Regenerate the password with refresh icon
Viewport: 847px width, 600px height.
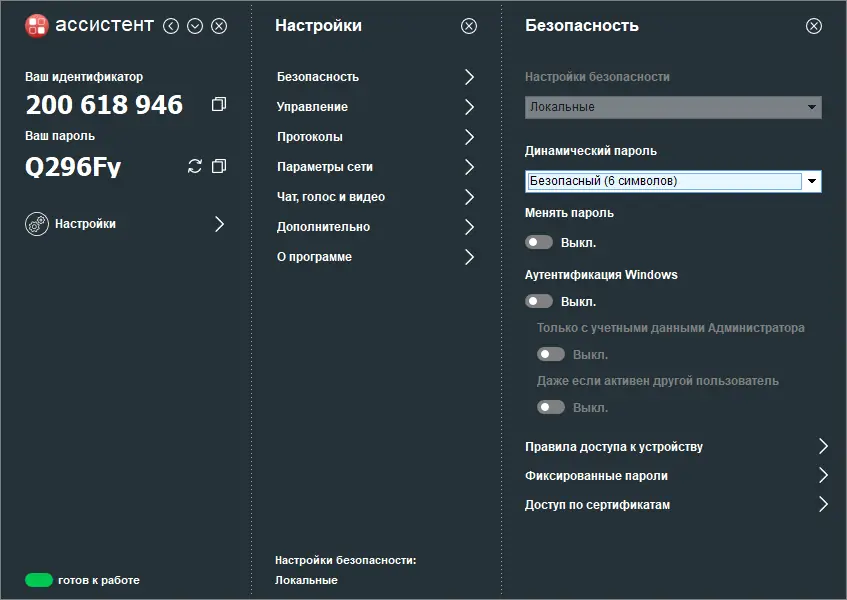pos(195,166)
